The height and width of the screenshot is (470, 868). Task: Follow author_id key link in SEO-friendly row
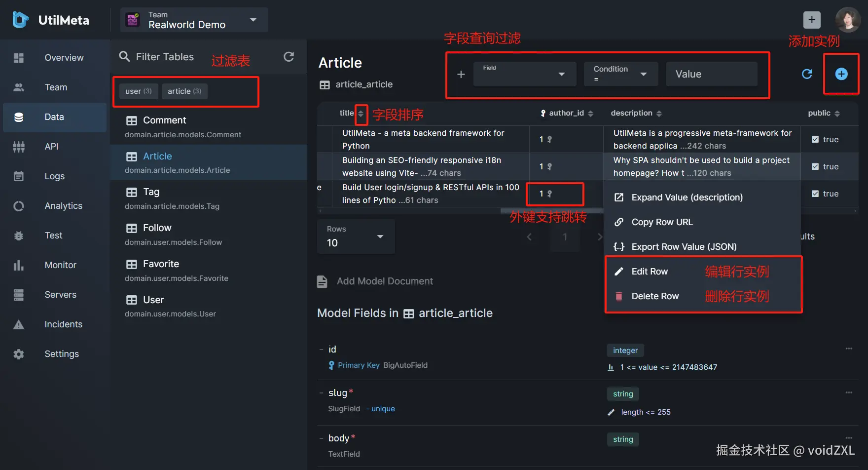pos(549,167)
